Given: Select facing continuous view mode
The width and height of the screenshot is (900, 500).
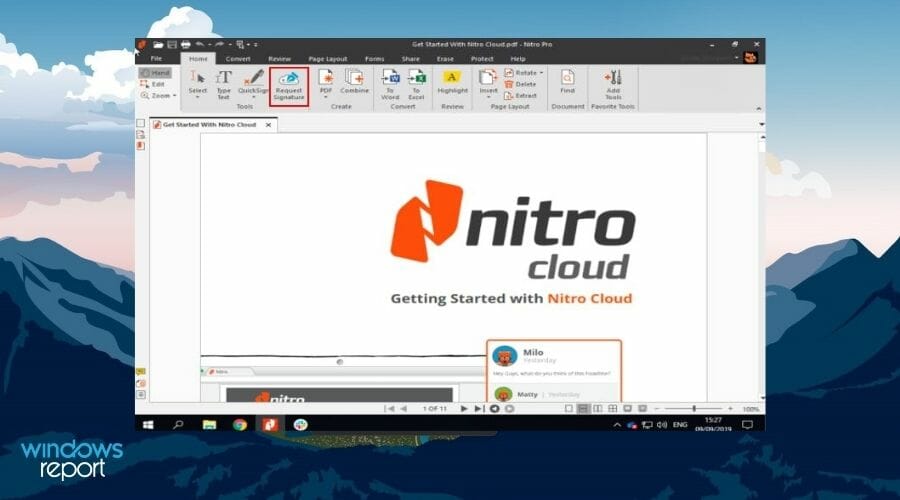Looking at the screenshot, I should [x=612, y=409].
